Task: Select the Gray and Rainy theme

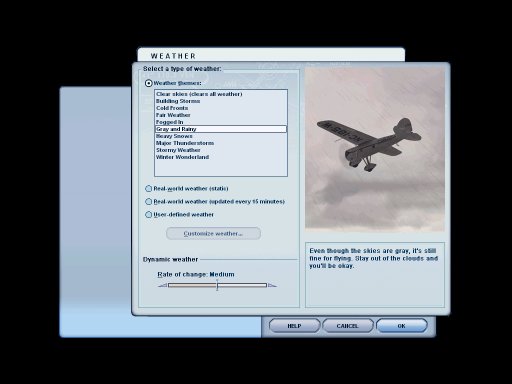Action: pos(221,129)
